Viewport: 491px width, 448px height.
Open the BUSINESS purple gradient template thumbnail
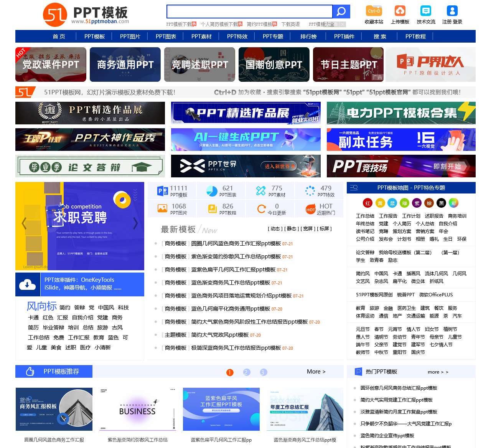[x=138, y=409]
